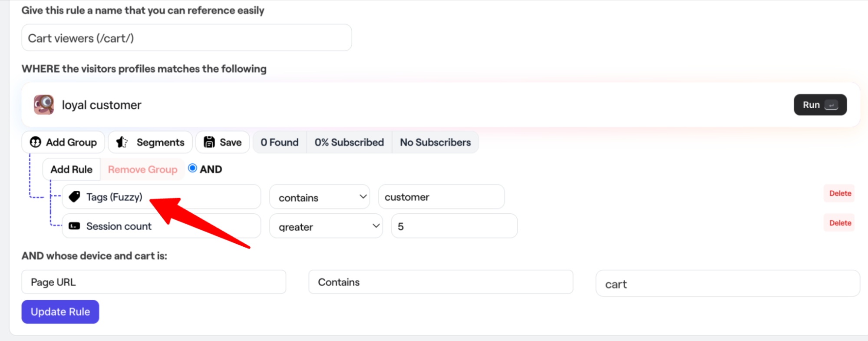Click the Session count card icon
The width and height of the screenshot is (868, 341).
pos(75,226)
